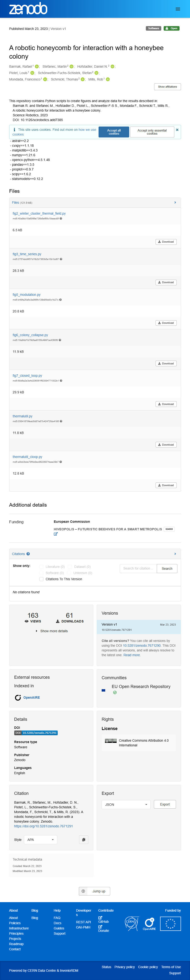
Task: Click Accept all cookies button
Action: [x=114, y=132]
